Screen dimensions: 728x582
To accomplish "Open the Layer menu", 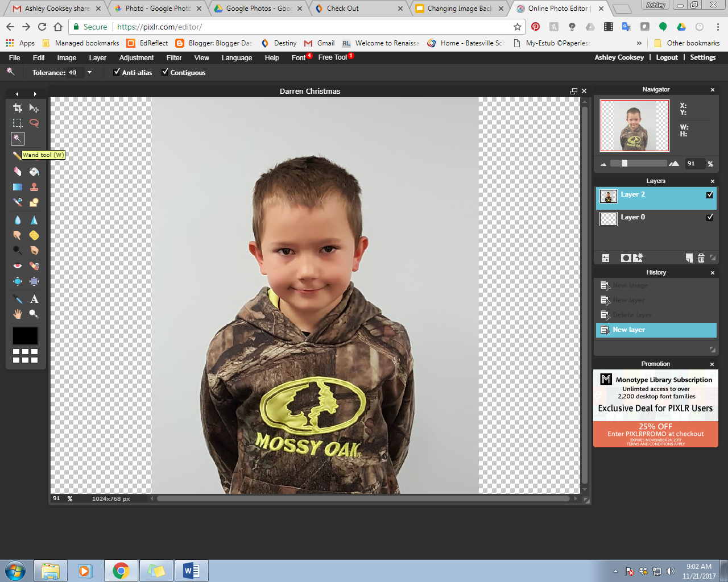I will click(x=98, y=57).
